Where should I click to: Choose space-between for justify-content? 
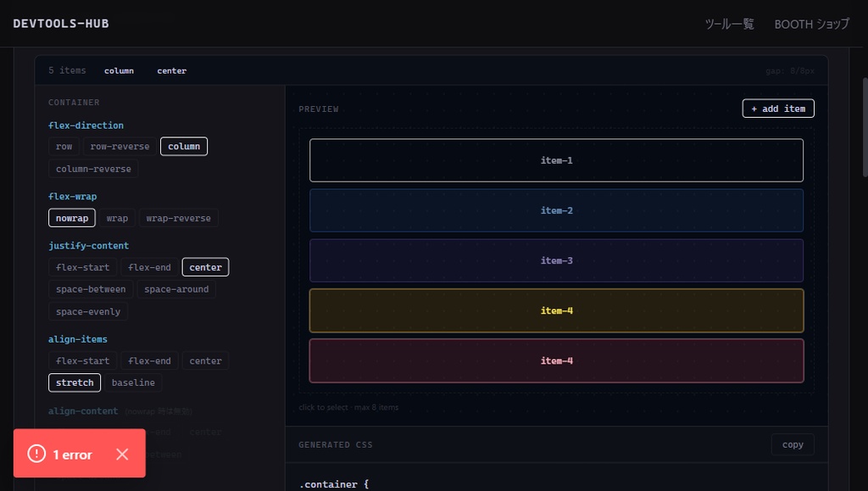(91, 289)
